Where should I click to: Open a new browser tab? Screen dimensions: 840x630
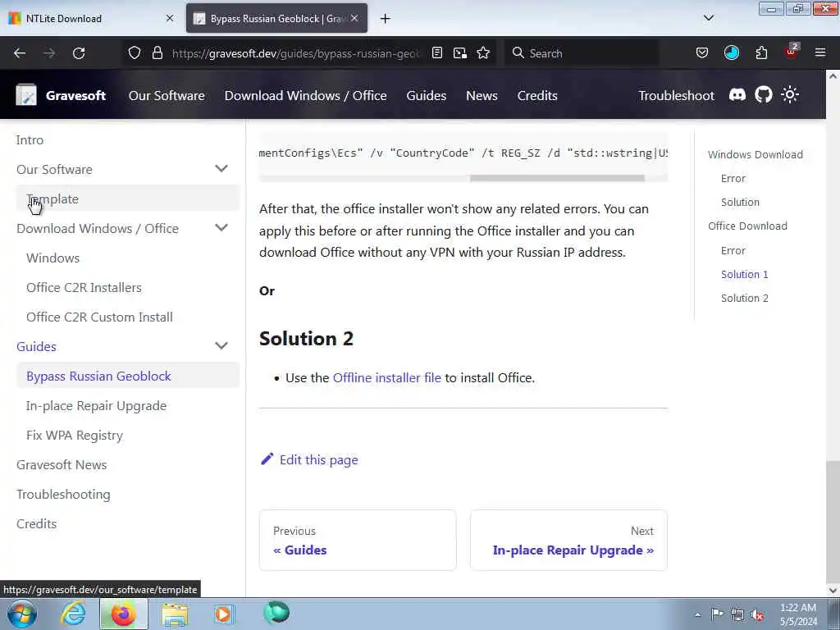(386, 19)
